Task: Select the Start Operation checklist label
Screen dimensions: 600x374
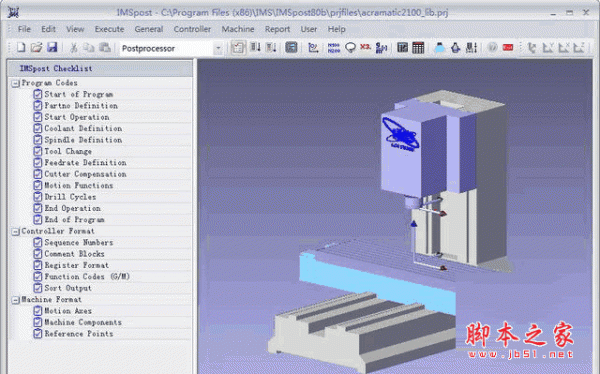Action: (77, 117)
